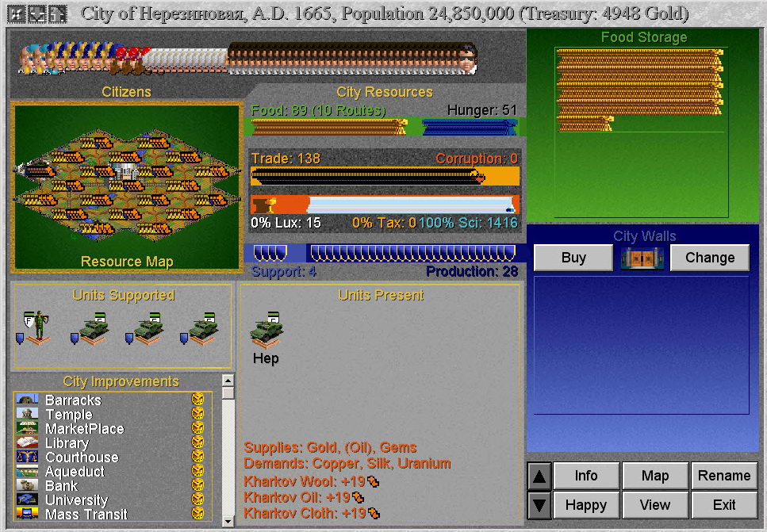Click the 'Hunger: 51' label
Image resolution: width=767 pixels, height=532 pixels.
(x=482, y=110)
